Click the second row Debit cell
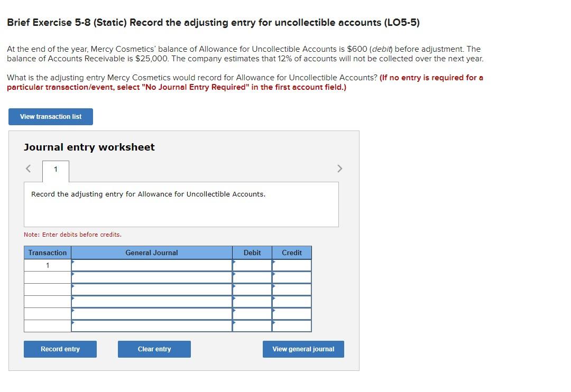This screenshot has width=571, height=392. click(x=252, y=277)
